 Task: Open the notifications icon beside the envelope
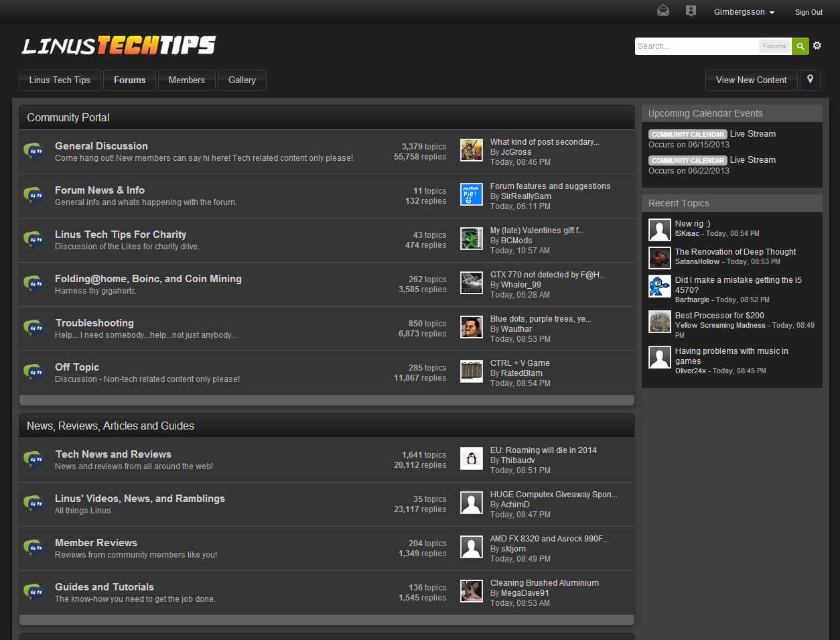point(691,11)
